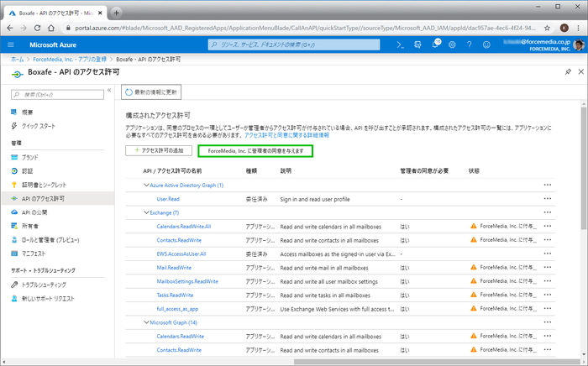Grant admin consent for ForceMedia, Inc. button
The image size is (588, 366).
(255, 151)
